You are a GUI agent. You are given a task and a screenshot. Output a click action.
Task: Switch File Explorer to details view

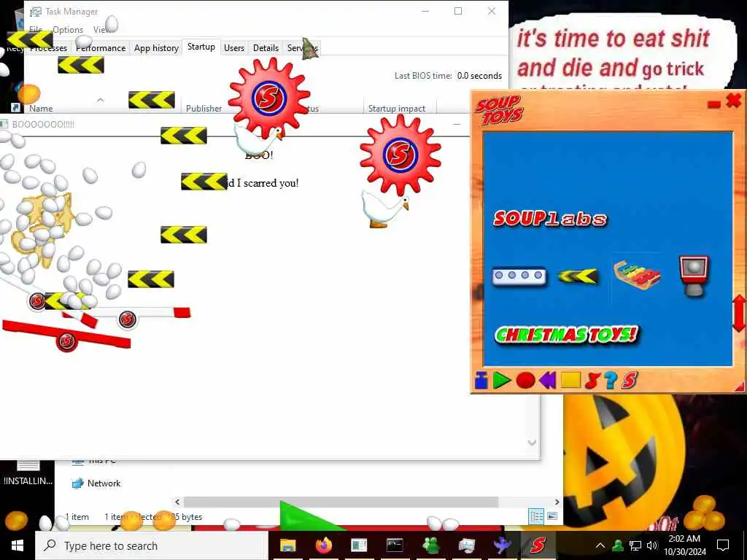(x=536, y=516)
